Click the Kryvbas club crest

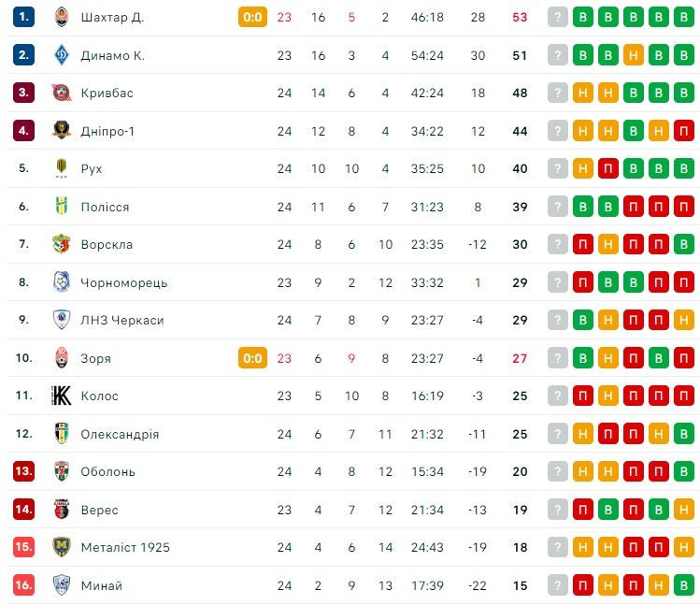(x=62, y=93)
